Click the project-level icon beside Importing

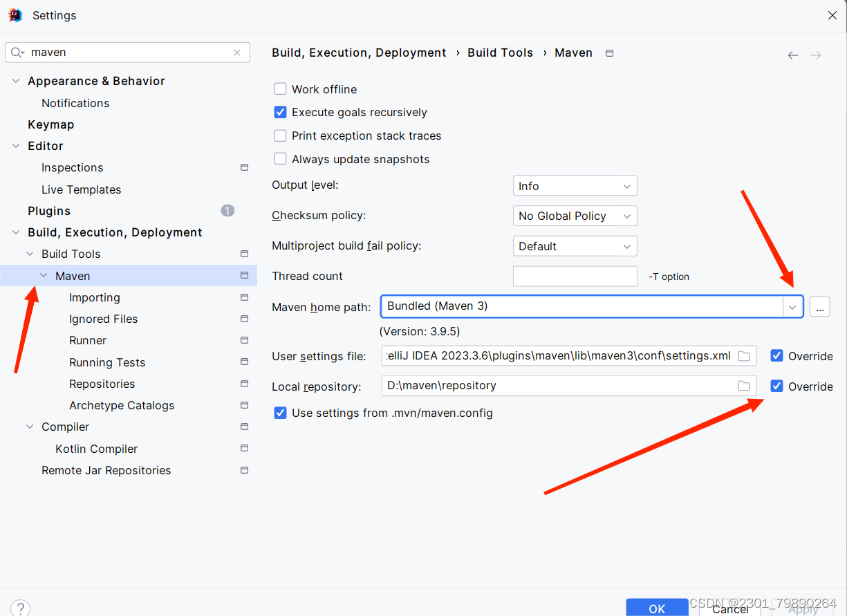point(244,297)
